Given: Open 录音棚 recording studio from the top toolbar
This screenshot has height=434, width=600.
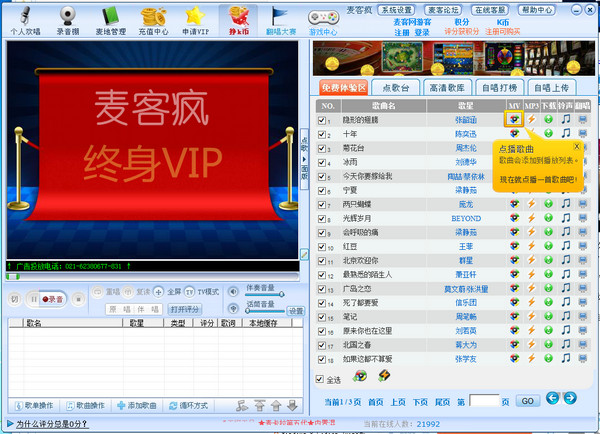Looking at the screenshot, I should [70, 20].
